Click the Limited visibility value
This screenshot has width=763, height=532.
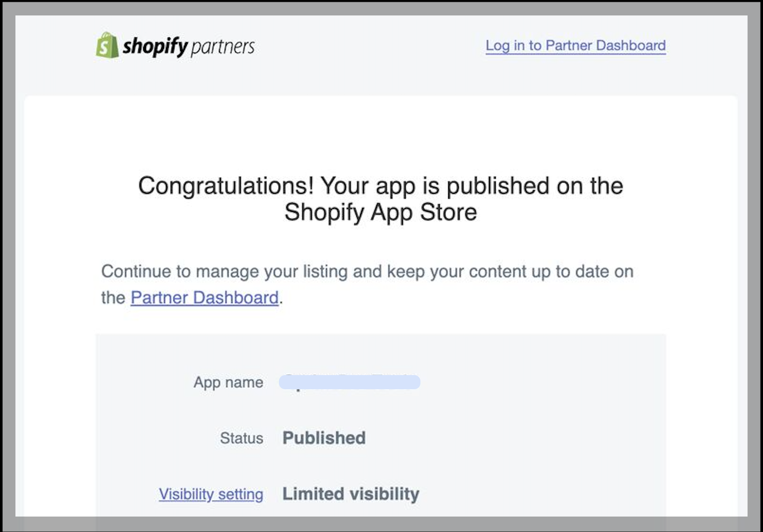pos(350,494)
